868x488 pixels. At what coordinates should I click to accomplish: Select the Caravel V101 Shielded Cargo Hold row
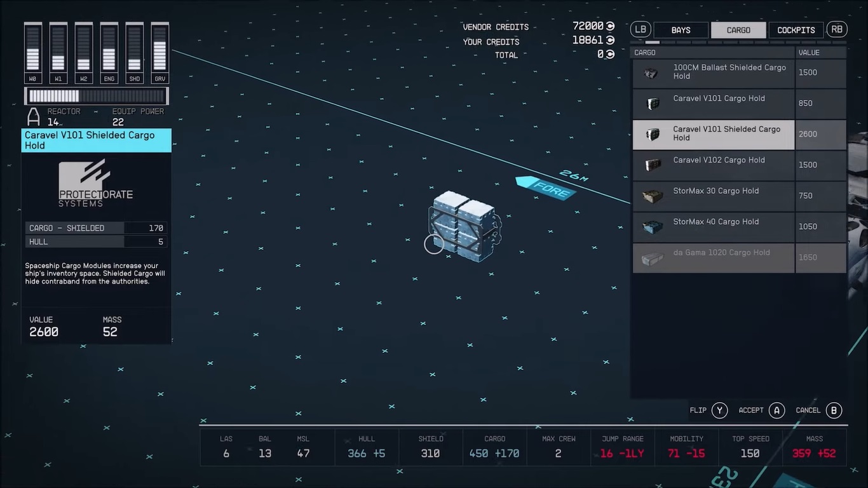pos(739,135)
